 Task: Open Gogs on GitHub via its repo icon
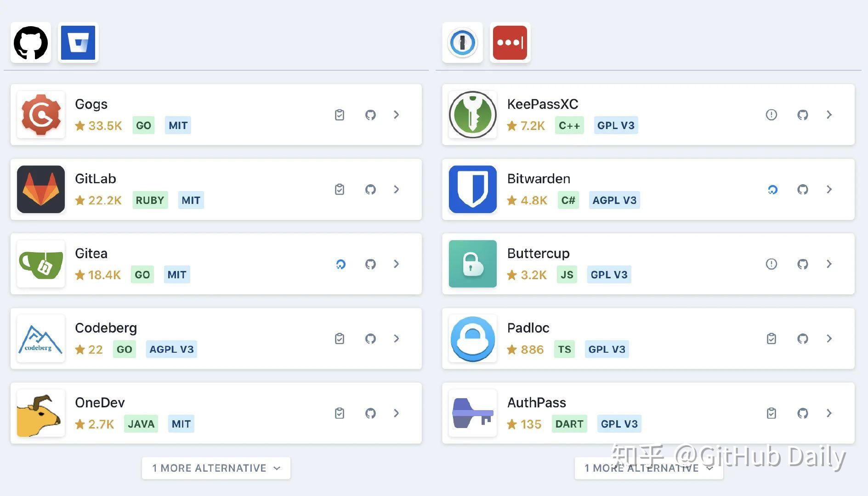pos(370,115)
